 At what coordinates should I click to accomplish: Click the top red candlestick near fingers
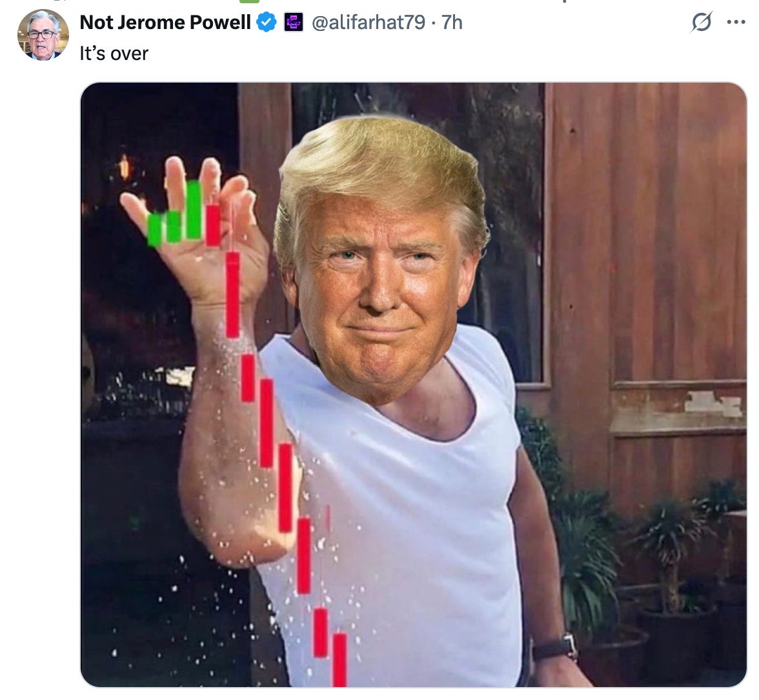(x=213, y=225)
